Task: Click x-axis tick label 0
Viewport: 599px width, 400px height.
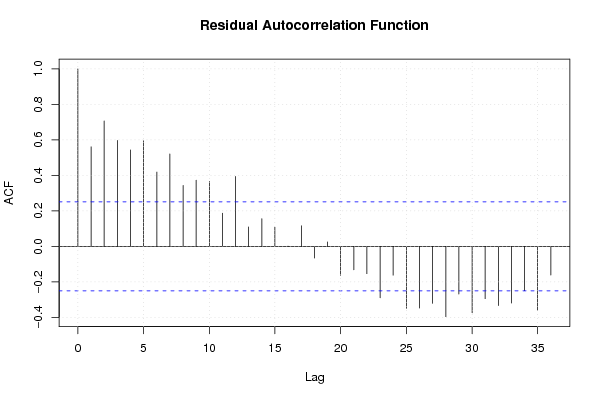Action: [x=78, y=348]
